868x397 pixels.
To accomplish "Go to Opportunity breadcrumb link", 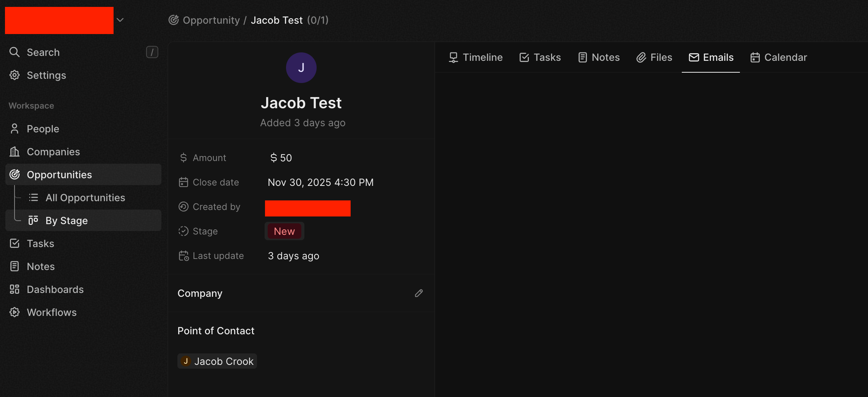I will 211,20.
